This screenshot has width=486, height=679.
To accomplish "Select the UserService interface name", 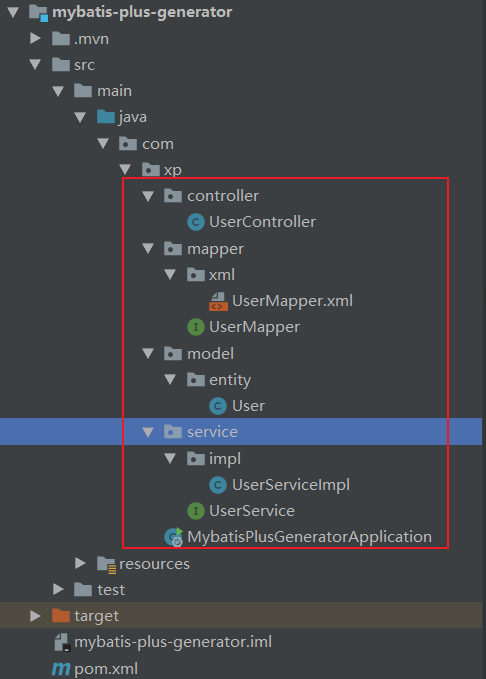I will tap(252, 511).
